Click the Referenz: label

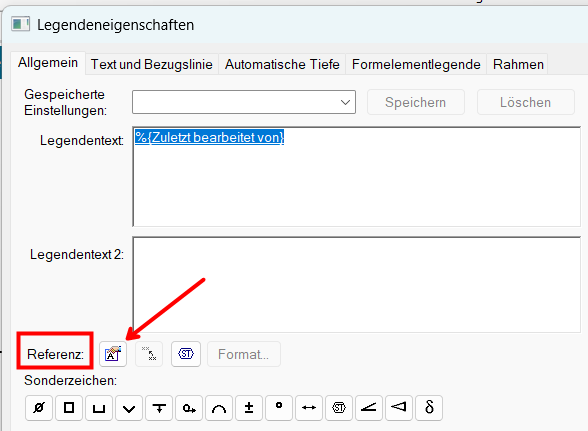click(x=55, y=354)
